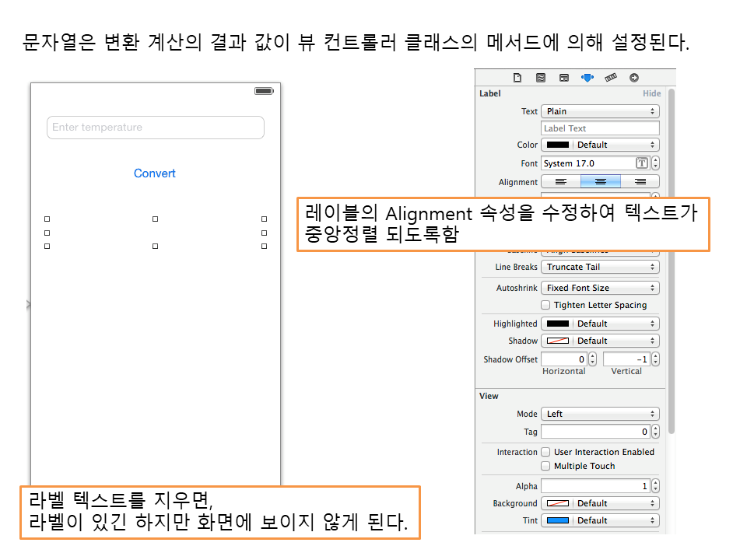747x560 pixels.
Task: Open the Quick Help inspector icon
Action: [x=540, y=78]
